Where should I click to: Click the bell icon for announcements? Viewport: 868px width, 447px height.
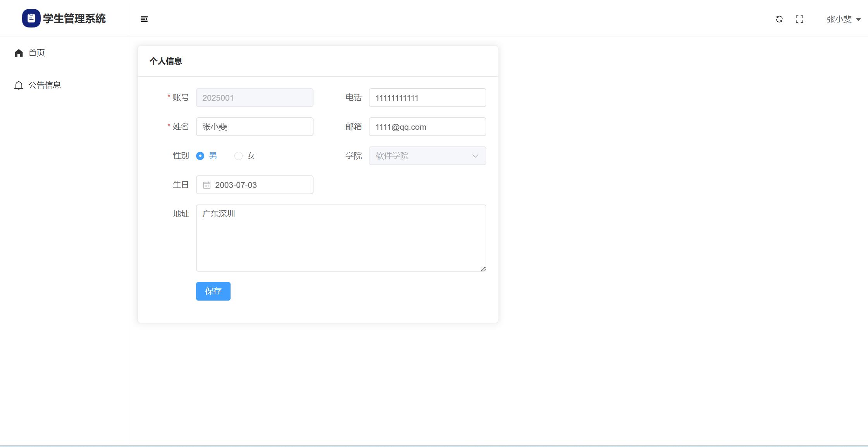[19, 85]
